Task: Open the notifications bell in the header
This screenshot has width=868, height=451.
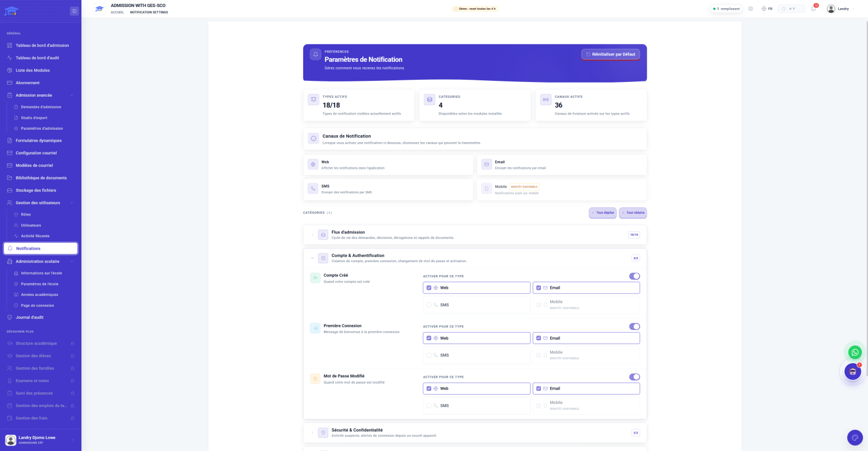Action: [813, 9]
